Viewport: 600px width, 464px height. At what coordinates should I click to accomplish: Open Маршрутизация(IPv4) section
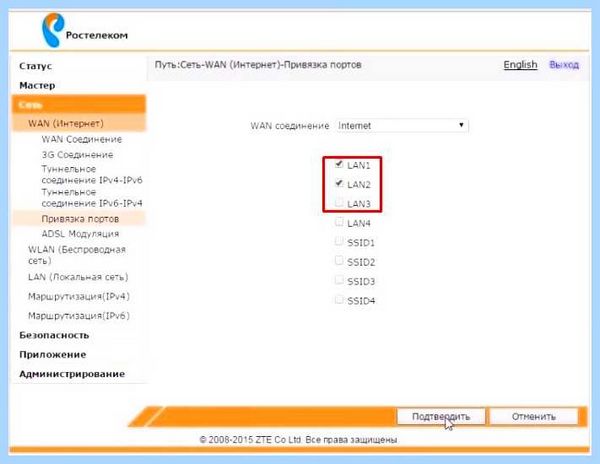click(79, 296)
